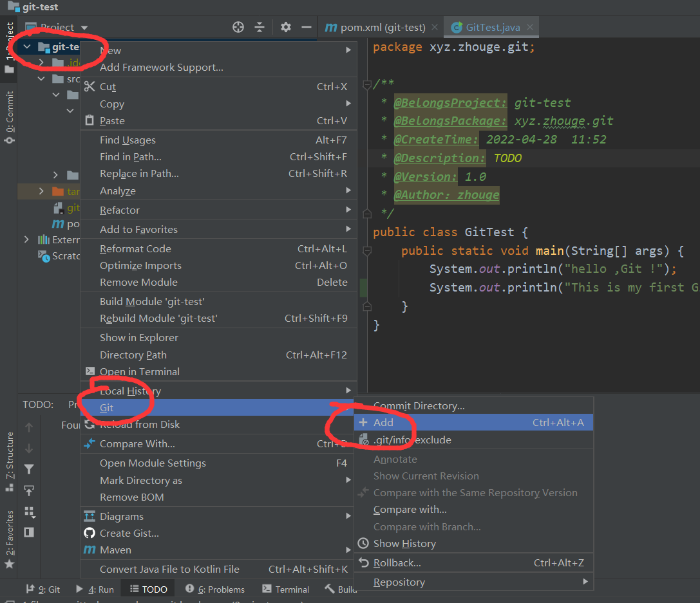Click the collapse all icon in Project panel

260,27
